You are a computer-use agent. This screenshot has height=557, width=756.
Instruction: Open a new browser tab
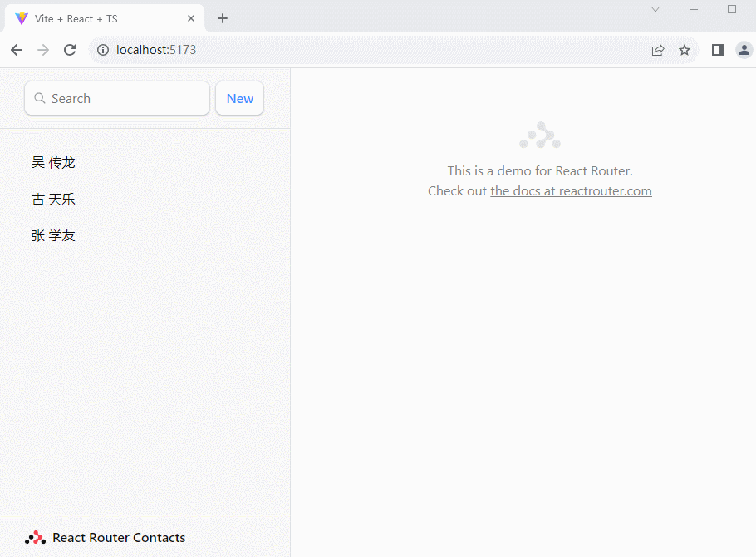pyautogui.click(x=223, y=18)
